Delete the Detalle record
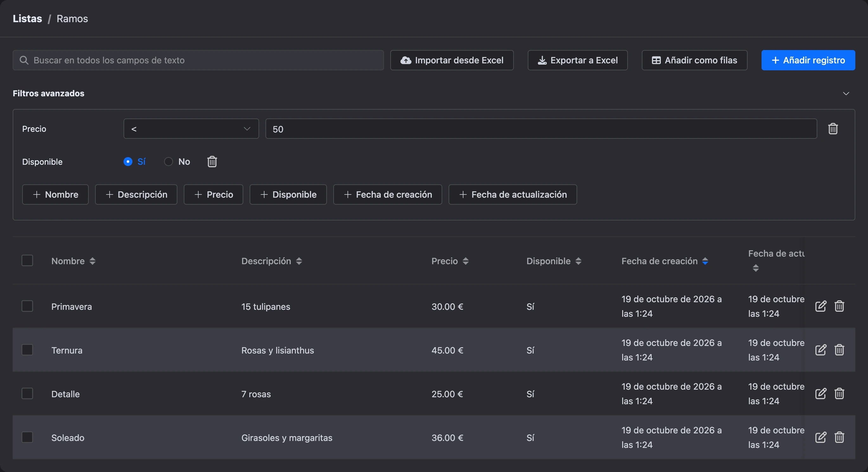Screen dimensions: 868x472 click(839, 393)
